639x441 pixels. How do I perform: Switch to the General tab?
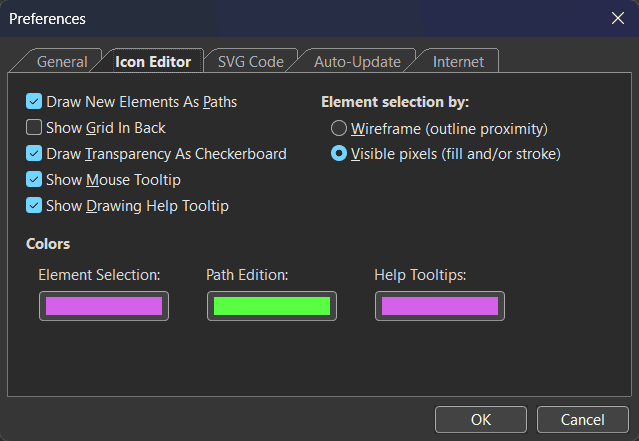tap(61, 62)
